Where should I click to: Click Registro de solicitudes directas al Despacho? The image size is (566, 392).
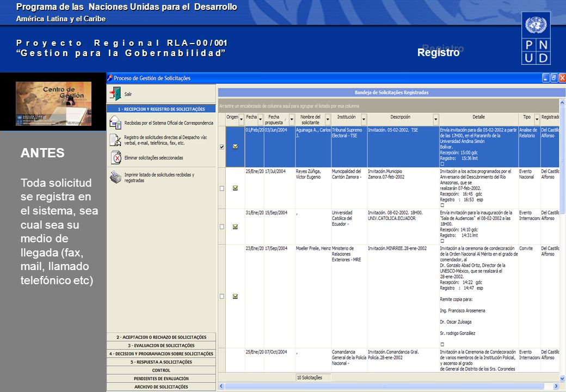165,140
